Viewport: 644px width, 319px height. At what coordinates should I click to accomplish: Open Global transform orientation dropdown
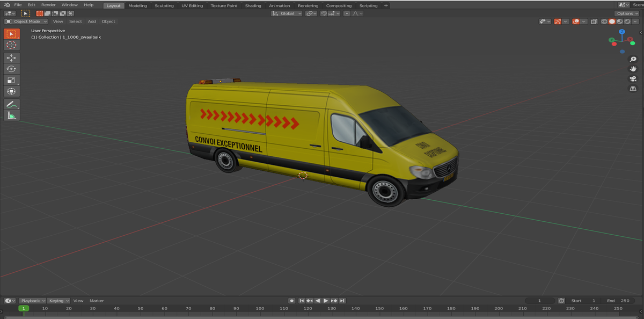[287, 13]
